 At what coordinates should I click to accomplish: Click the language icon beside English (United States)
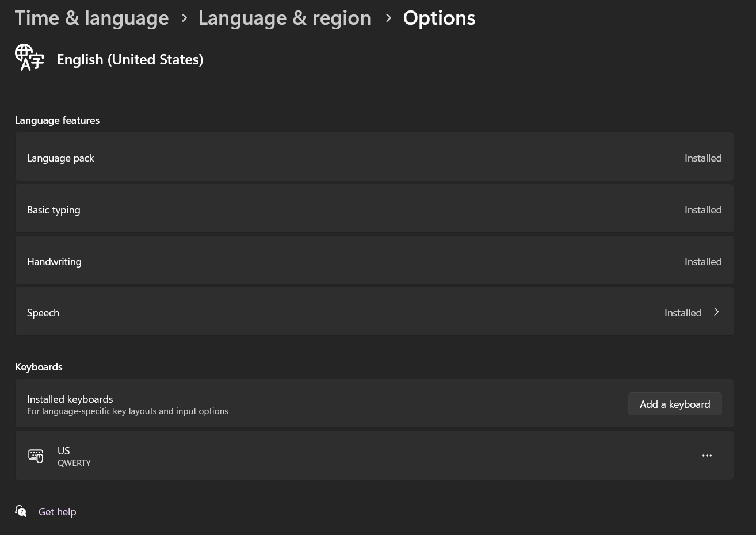(29, 58)
